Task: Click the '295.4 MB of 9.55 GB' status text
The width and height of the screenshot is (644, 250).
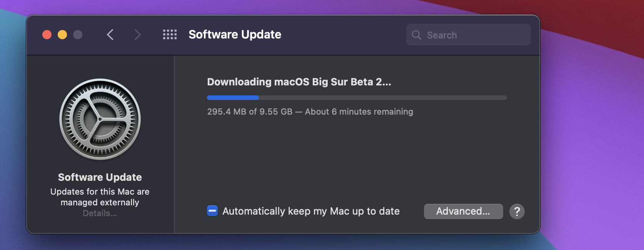Action: (x=250, y=112)
